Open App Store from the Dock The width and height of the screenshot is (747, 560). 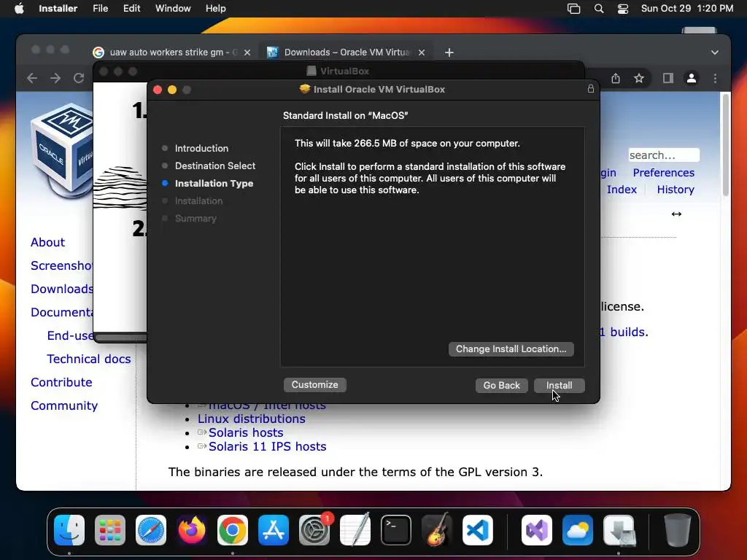[274, 530]
